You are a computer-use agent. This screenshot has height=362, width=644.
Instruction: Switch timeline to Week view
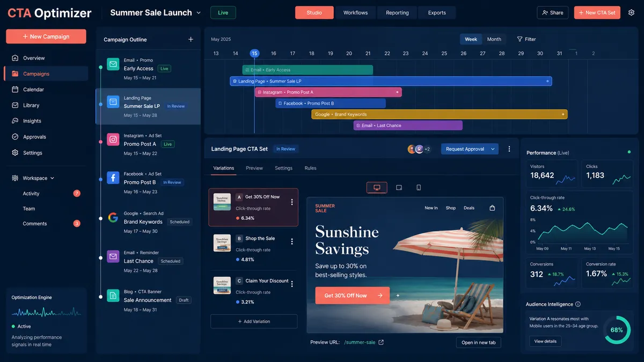[x=471, y=39]
